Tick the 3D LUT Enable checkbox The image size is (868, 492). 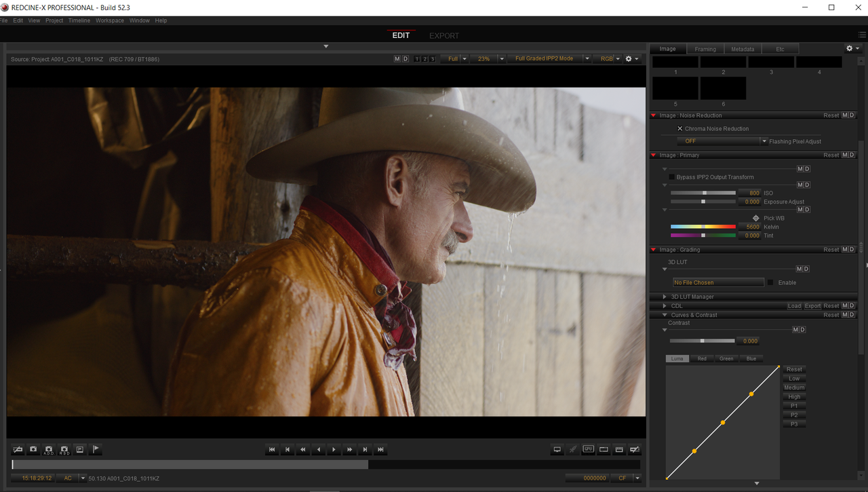(x=770, y=282)
